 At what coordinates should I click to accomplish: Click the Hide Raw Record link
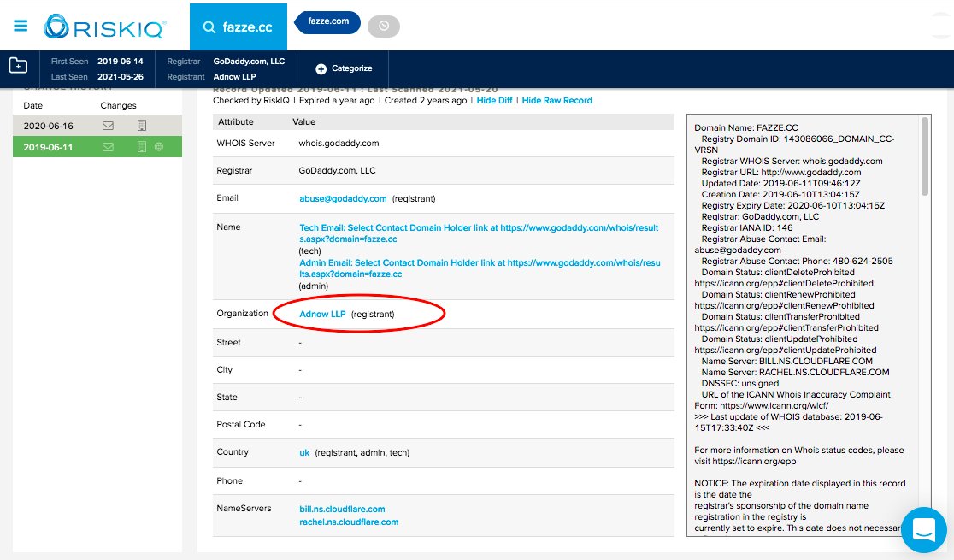(x=556, y=100)
